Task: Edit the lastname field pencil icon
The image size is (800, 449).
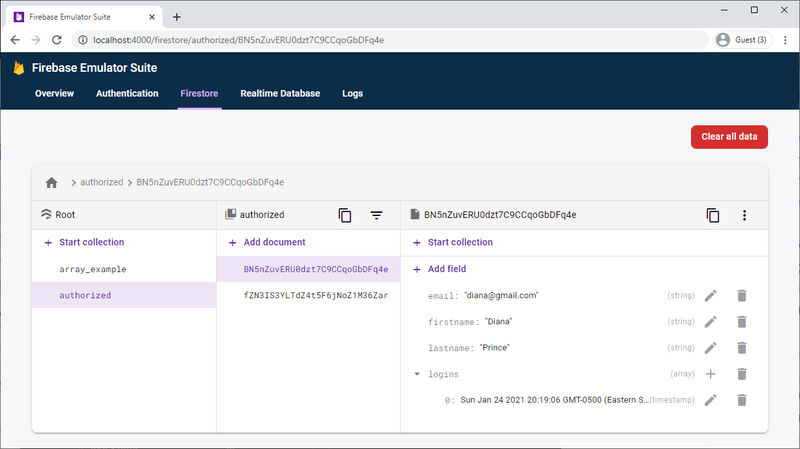Action: (711, 348)
